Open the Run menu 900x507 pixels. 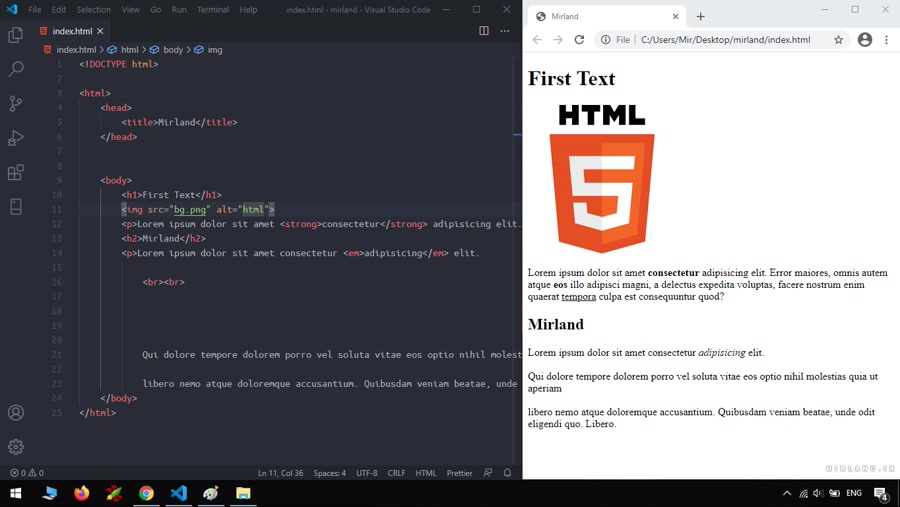[179, 10]
